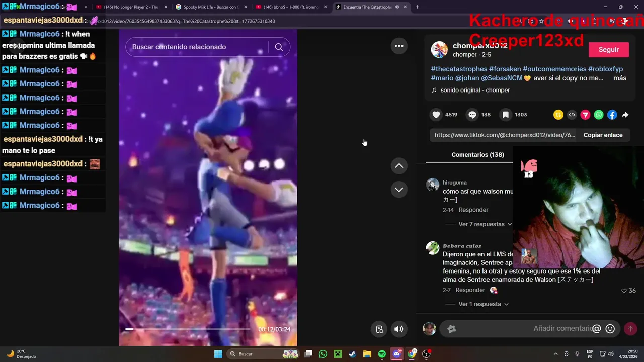The image size is (644, 362).
Task: Go to previous video with up arrow
Action: [399, 165]
